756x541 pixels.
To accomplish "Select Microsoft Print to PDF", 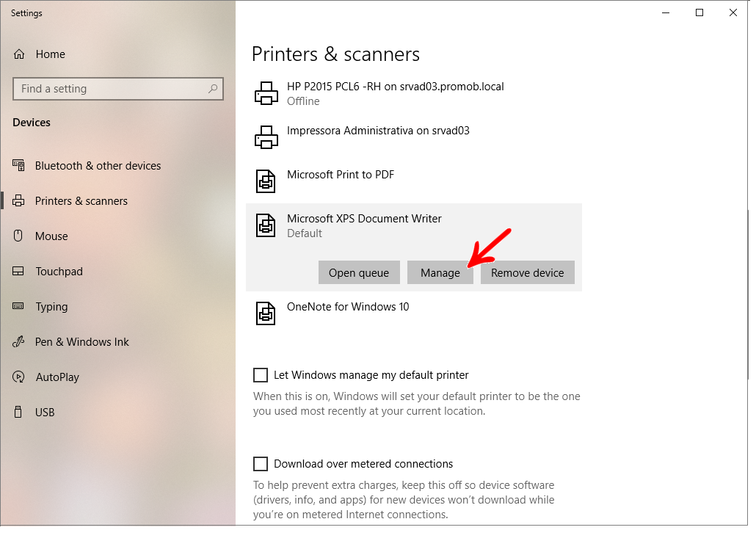I will coord(341,174).
